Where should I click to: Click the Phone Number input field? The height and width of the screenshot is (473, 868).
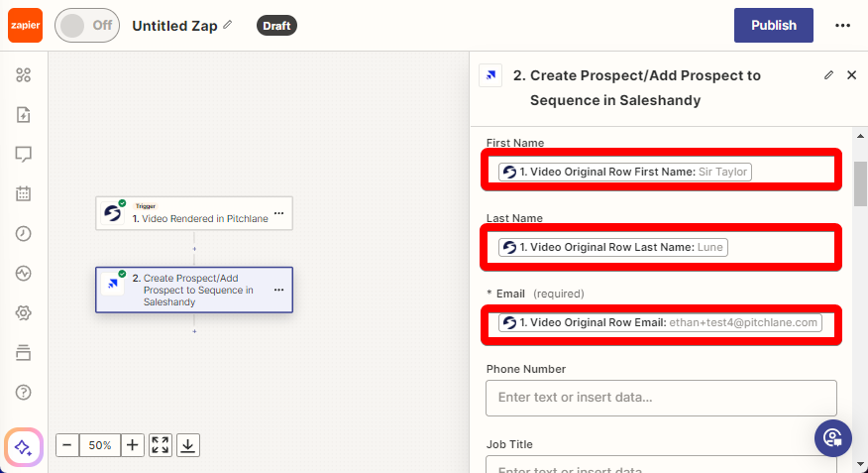(x=661, y=398)
